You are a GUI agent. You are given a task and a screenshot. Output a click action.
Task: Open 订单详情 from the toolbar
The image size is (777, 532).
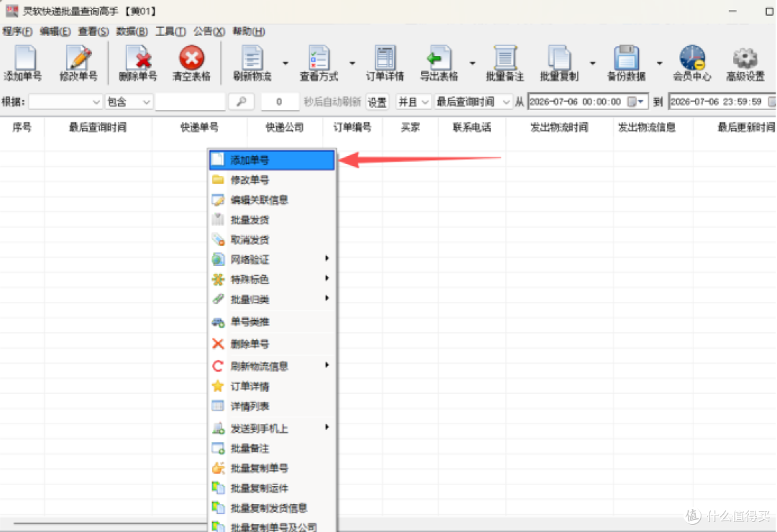(x=385, y=63)
